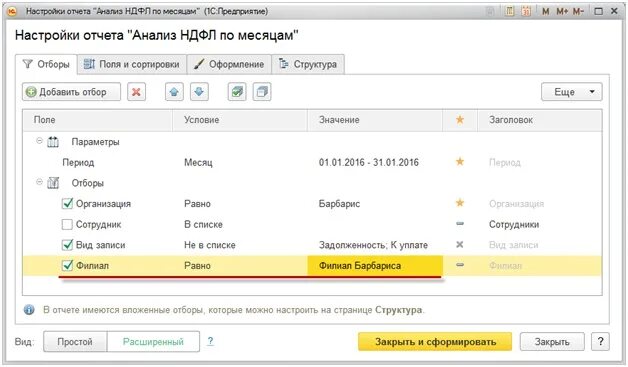
Task: Click the Заголовок column header
Action: pyautogui.click(x=539, y=120)
